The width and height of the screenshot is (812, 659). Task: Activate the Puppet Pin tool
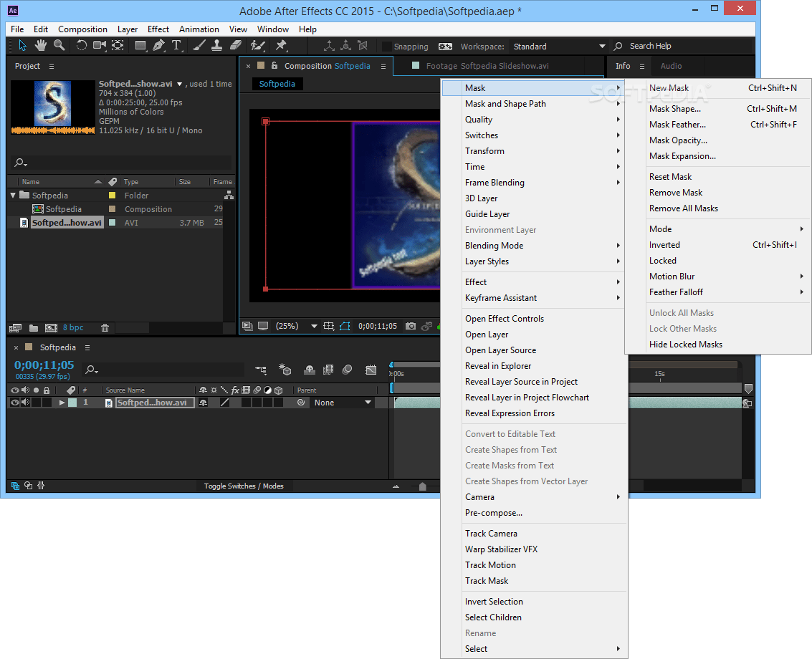[x=281, y=46]
